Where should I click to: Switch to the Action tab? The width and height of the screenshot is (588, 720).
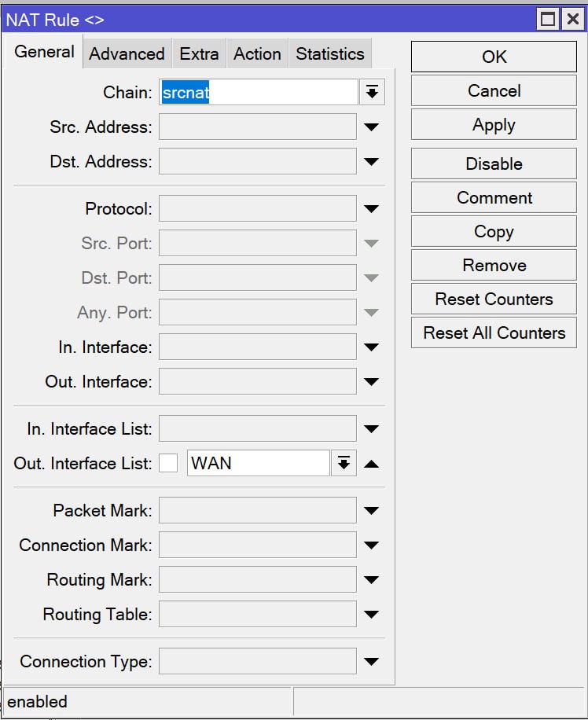pos(257,53)
